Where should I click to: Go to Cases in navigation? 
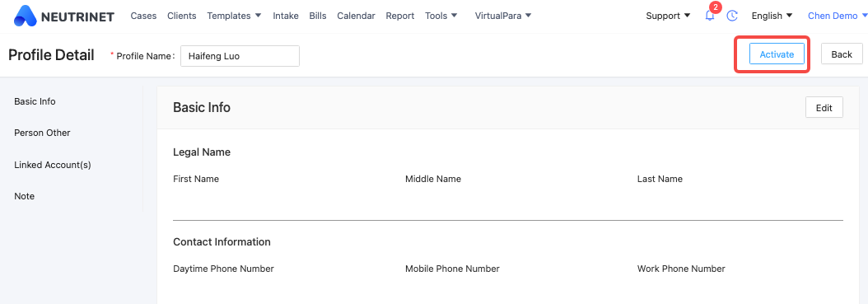pos(143,16)
